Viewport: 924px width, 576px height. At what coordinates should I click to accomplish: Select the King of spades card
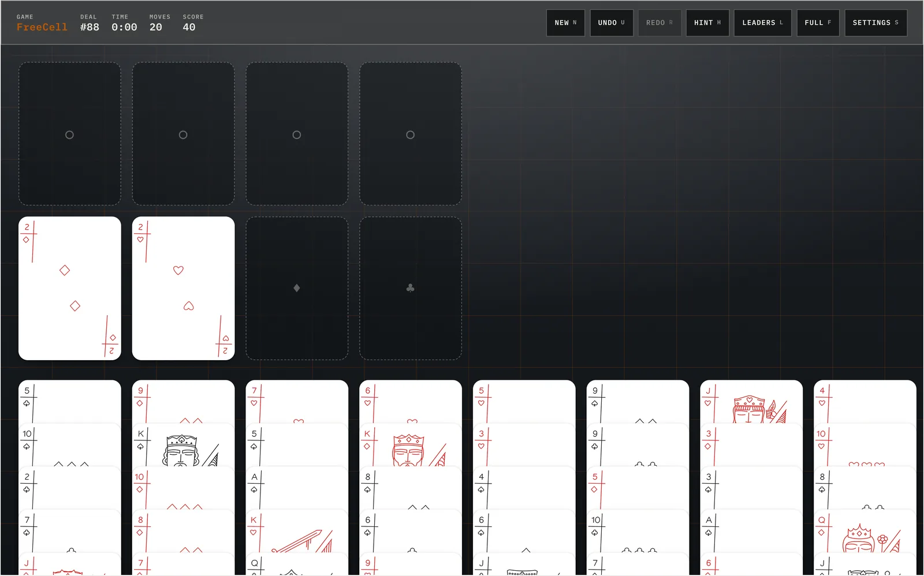tap(183, 445)
